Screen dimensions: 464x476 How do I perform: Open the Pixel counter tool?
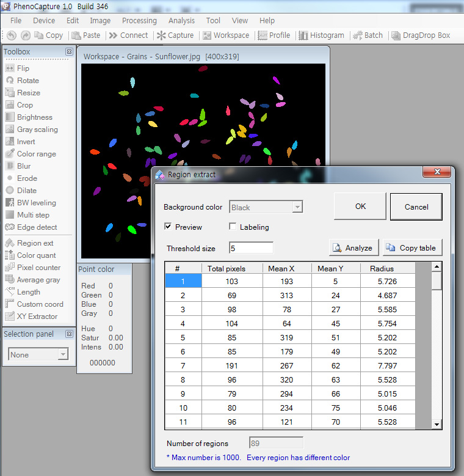38,268
